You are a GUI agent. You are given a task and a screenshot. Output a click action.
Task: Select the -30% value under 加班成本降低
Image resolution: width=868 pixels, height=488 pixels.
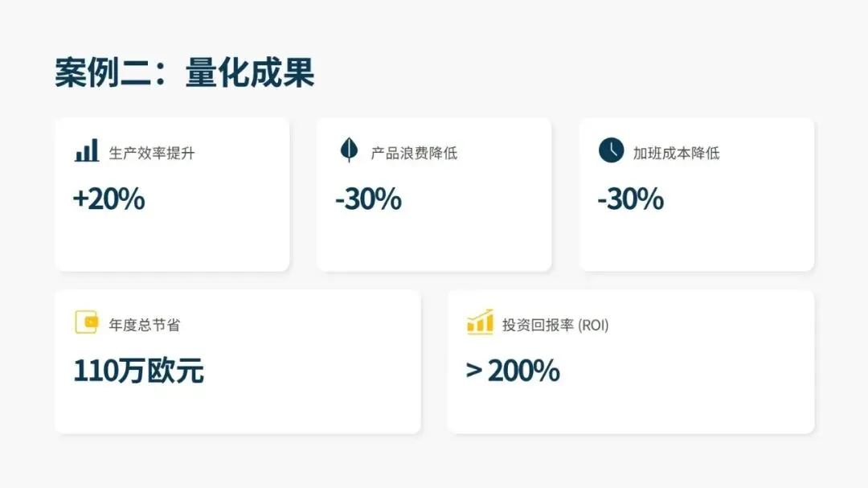point(630,199)
